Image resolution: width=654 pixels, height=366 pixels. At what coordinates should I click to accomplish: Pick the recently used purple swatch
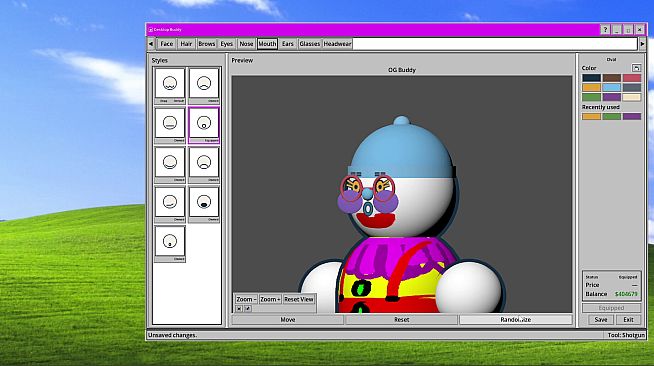click(x=632, y=117)
